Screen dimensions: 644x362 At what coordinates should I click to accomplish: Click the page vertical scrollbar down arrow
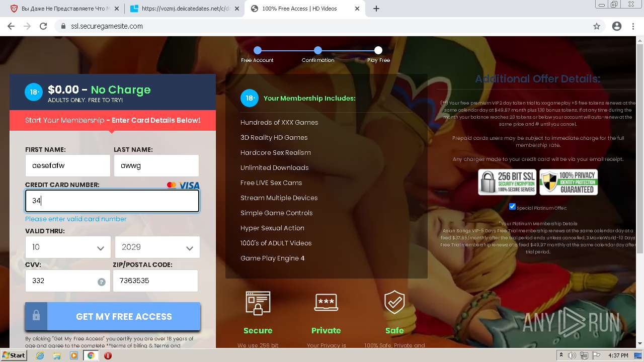(640, 344)
